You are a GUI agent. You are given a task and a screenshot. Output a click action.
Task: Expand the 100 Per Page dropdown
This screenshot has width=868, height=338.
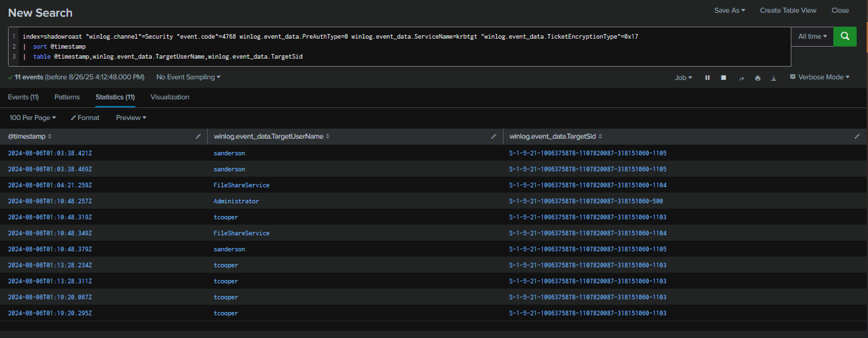click(33, 117)
